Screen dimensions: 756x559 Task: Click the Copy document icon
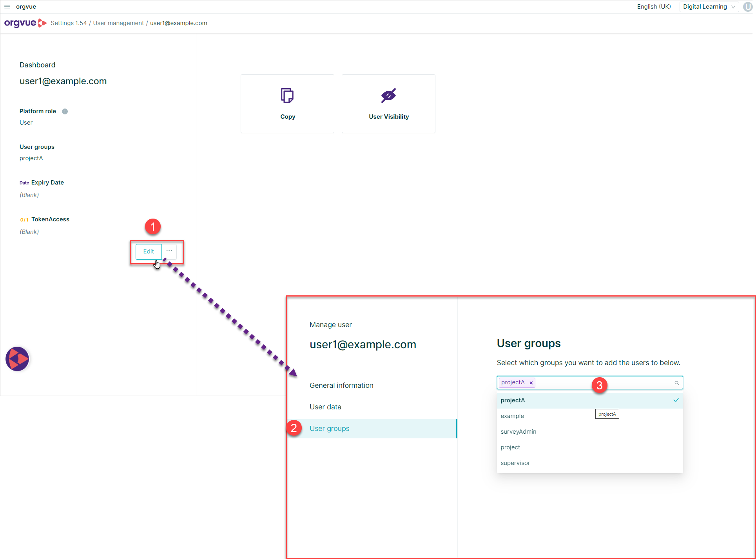[x=287, y=96]
